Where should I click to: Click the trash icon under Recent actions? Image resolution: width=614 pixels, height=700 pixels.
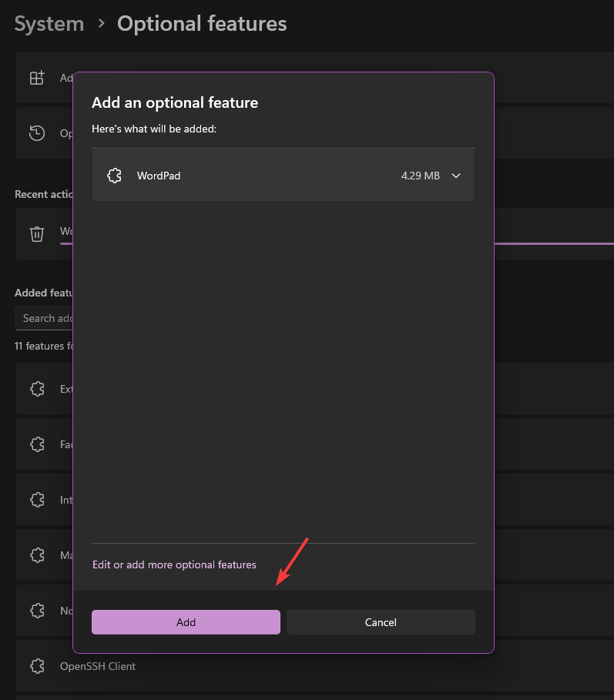click(37, 233)
